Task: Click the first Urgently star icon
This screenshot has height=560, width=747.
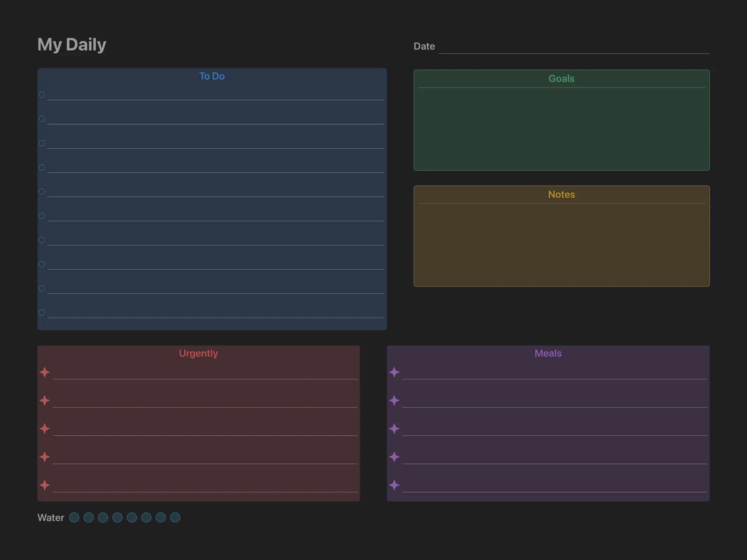Action: [45, 372]
